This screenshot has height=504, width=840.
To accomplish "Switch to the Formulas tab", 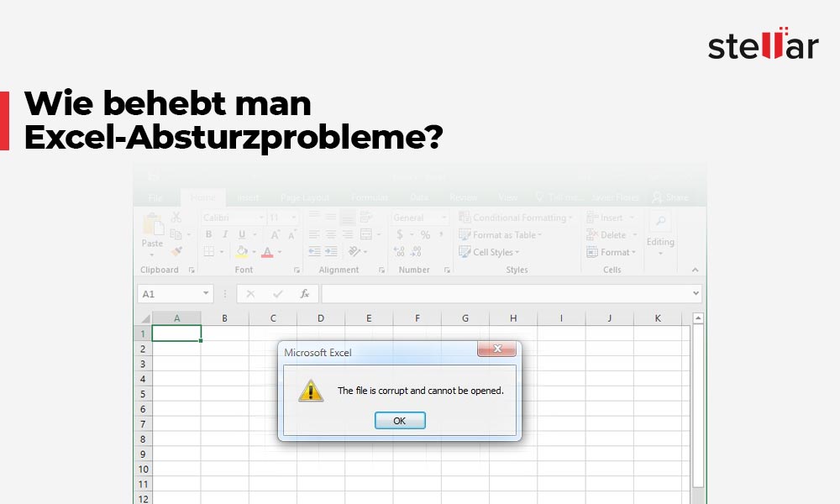I will click(370, 197).
